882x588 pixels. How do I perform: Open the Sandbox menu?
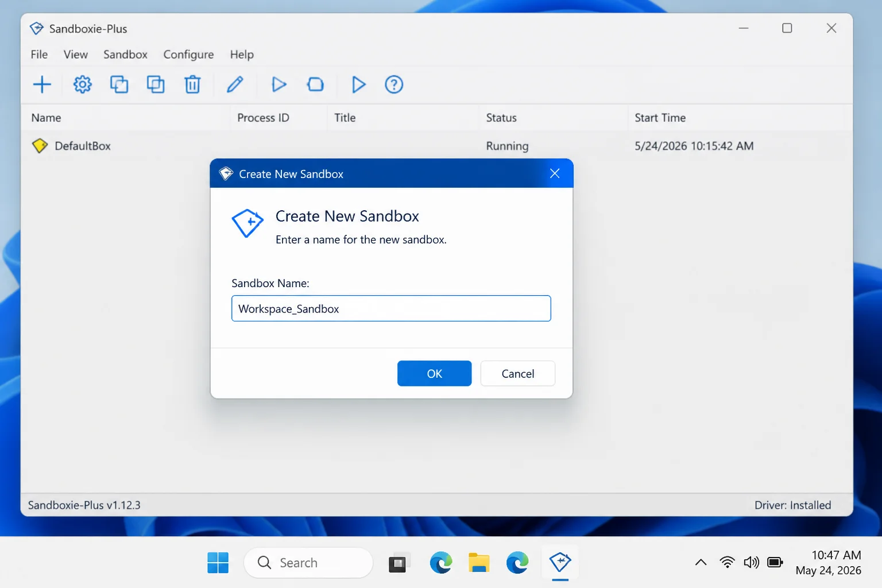tap(125, 55)
